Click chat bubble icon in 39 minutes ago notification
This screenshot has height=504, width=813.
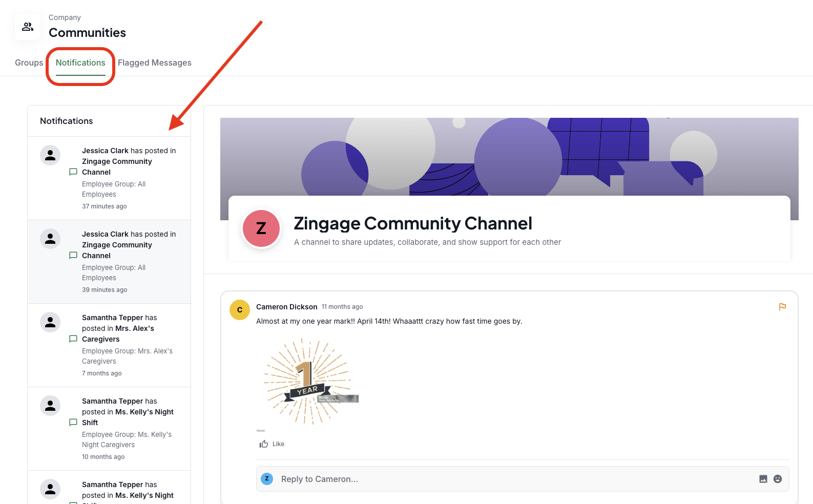(x=73, y=256)
